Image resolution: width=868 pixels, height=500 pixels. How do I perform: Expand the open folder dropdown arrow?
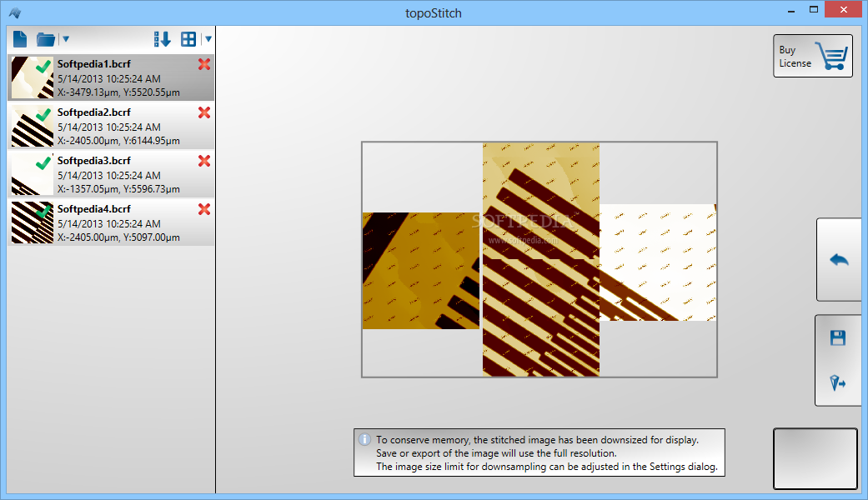[65, 38]
